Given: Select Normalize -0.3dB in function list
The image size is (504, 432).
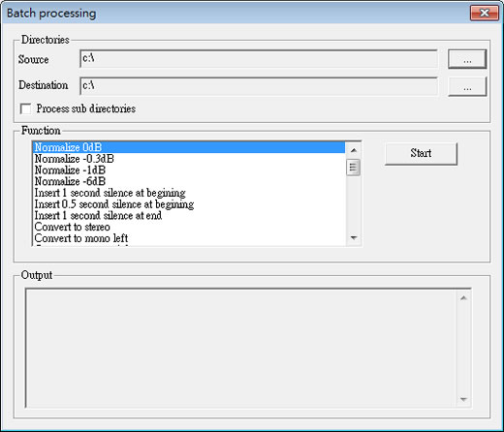Looking at the screenshot, I should [189, 159].
